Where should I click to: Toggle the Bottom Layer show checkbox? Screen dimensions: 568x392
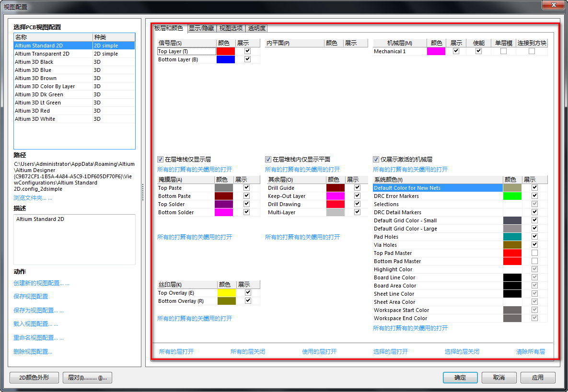point(247,59)
